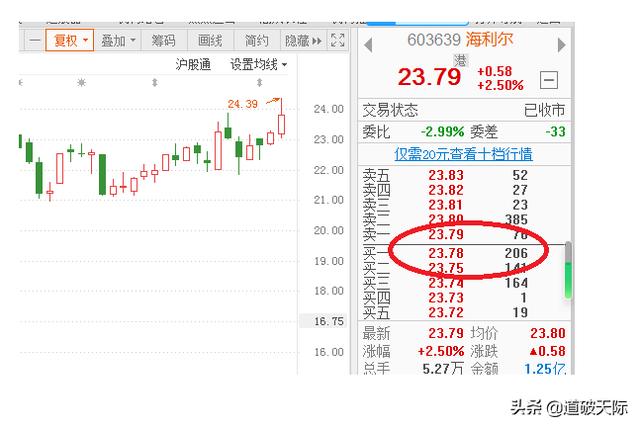Collapse quote panel with minus box icon

pos(549,80)
